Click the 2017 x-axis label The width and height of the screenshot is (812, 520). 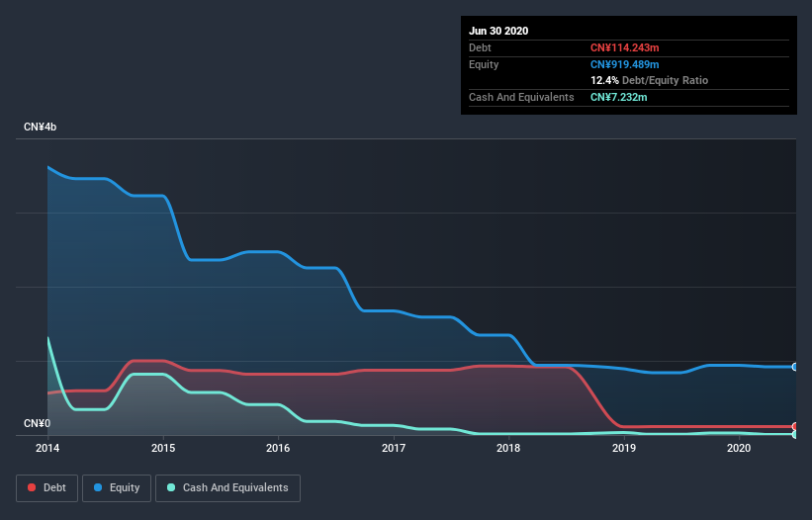(x=394, y=448)
